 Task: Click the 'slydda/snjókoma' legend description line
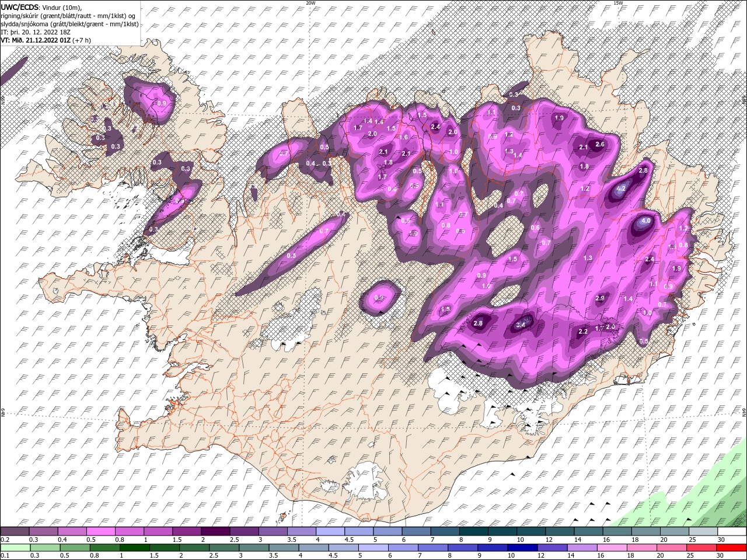(69, 24)
